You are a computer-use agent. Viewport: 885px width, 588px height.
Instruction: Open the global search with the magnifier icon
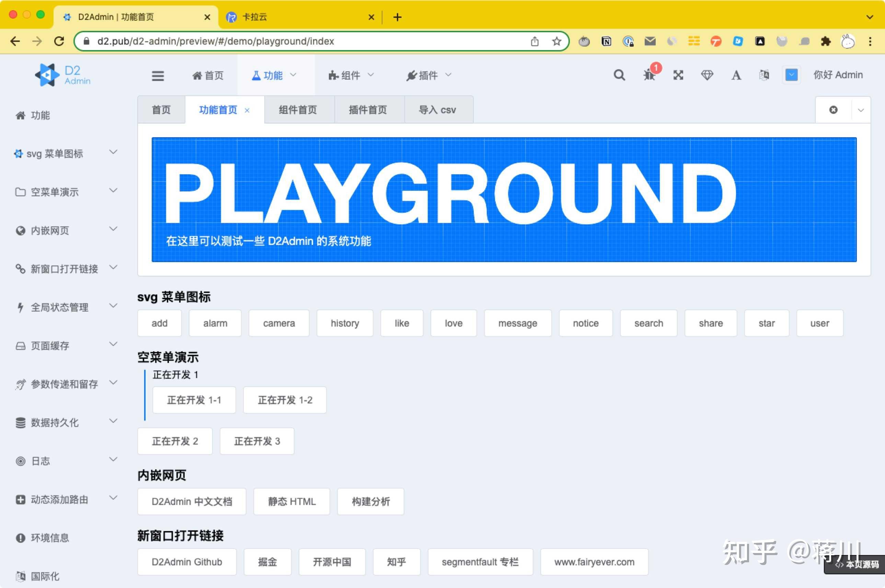click(x=619, y=75)
